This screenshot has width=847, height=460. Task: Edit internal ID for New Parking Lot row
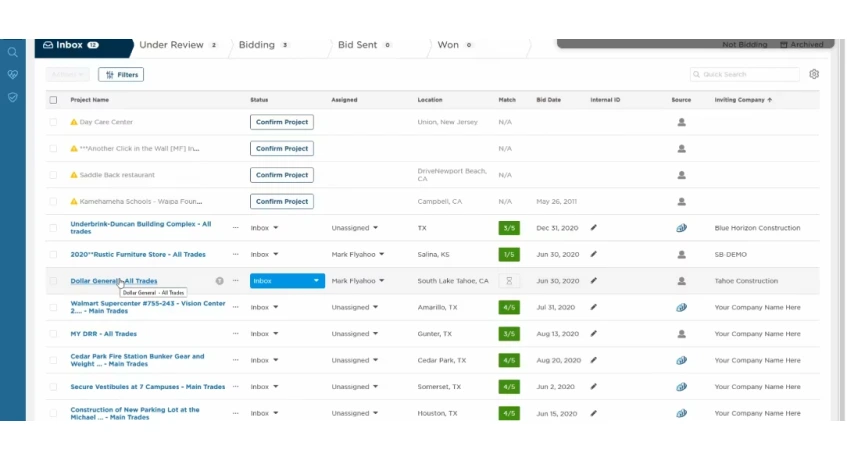(x=593, y=413)
